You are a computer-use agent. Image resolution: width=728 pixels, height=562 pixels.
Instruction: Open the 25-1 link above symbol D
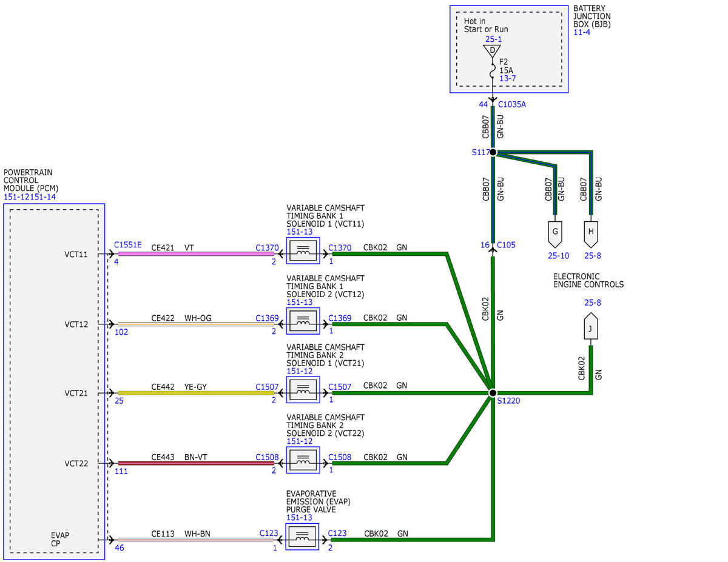493,39
